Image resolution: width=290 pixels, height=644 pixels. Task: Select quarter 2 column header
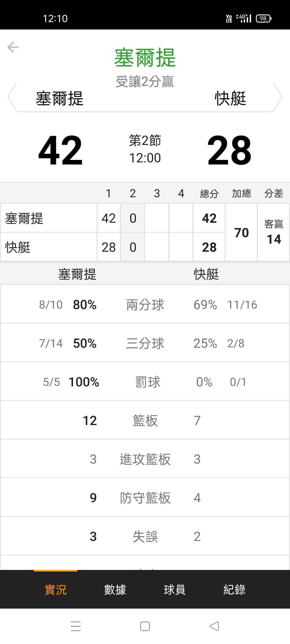point(133,193)
